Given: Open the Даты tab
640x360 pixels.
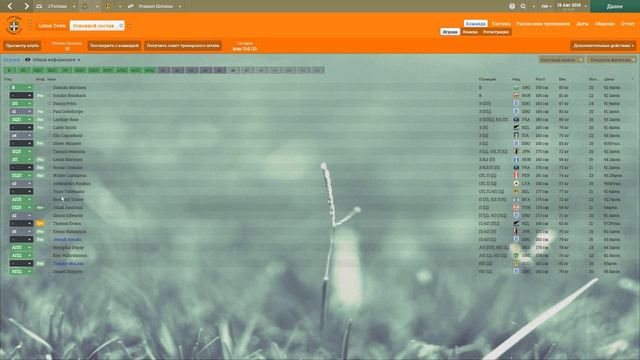Looking at the screenshot, I should point(582,24).
